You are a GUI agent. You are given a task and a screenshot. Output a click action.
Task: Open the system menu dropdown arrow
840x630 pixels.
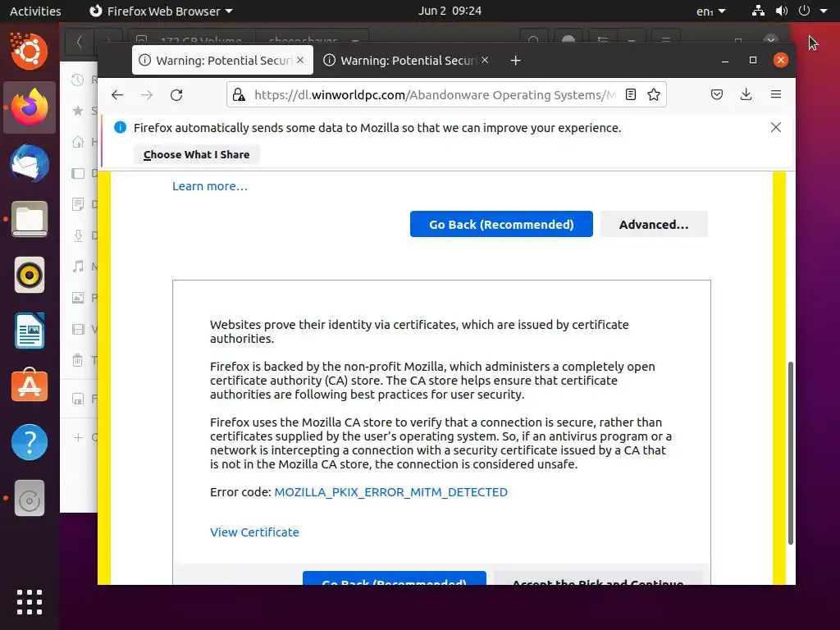coord(824,11)
